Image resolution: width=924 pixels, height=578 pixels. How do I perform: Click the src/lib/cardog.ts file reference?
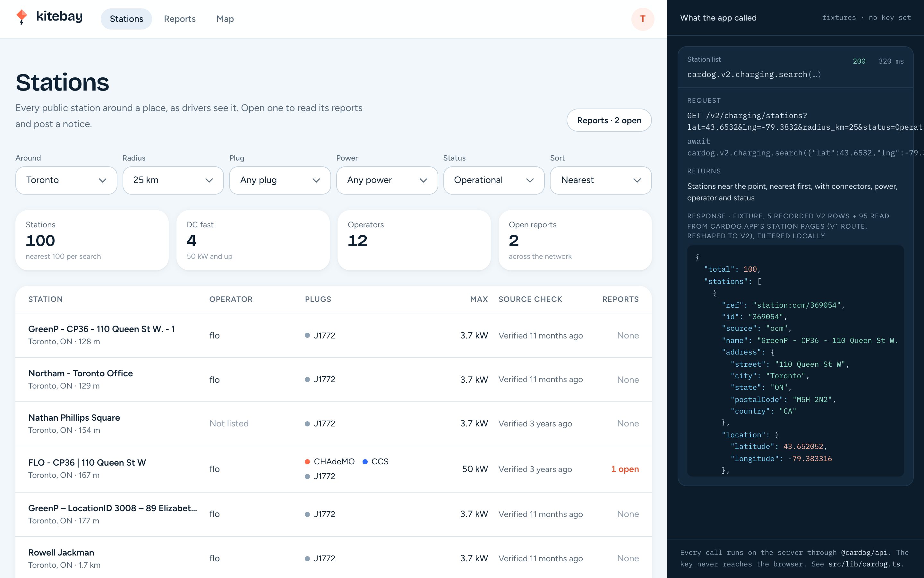click(x=864, y=564)
